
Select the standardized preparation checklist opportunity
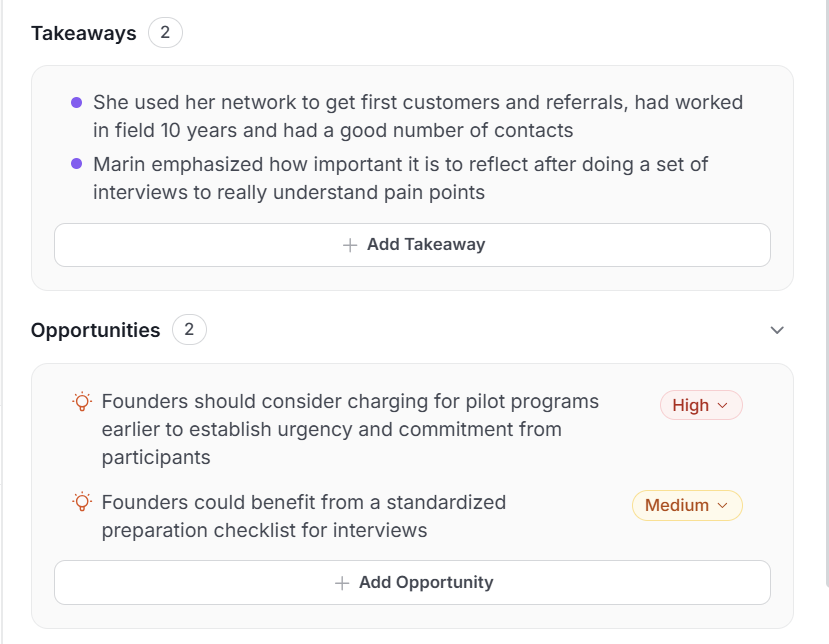click(303, 516)
